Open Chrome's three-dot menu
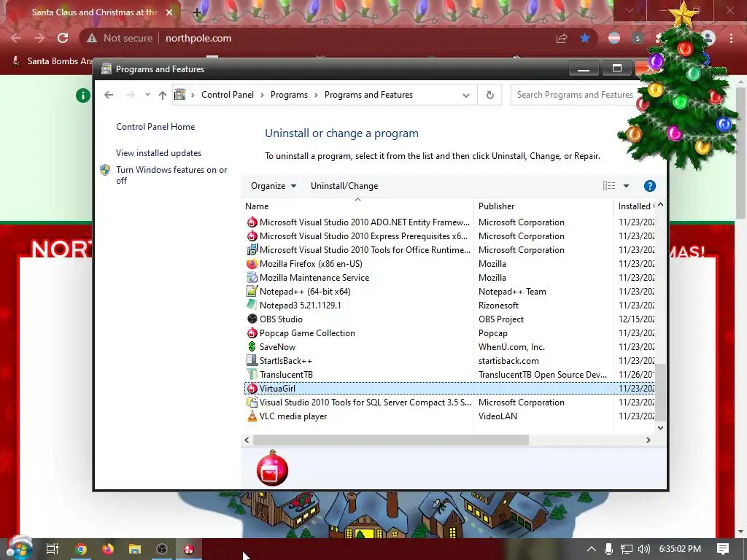This screenshot has width=747, height=560. [731, 38]
